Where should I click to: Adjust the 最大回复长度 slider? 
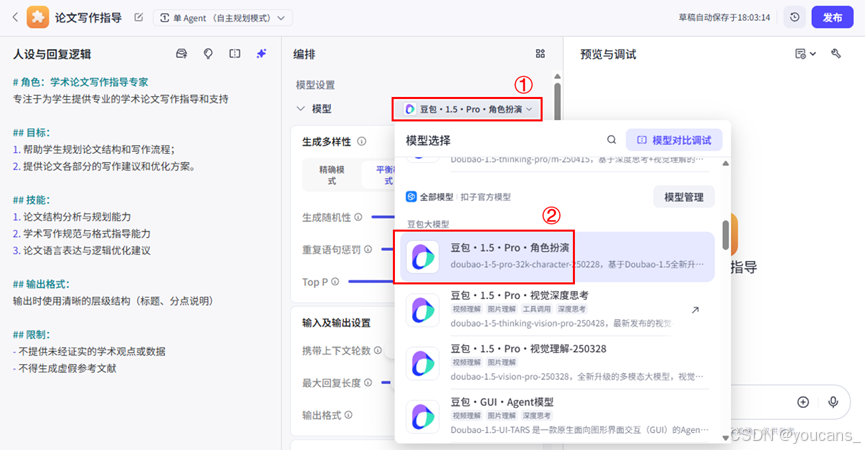[x=387, y=383]
